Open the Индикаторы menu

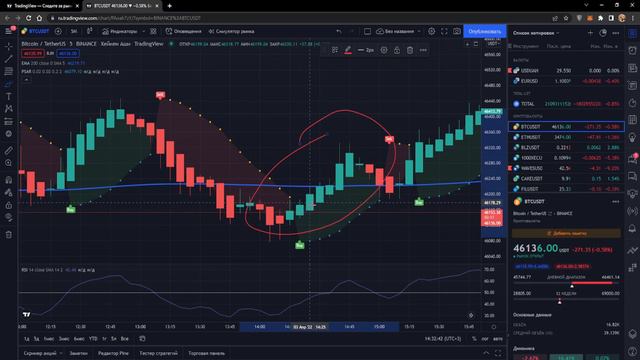point(120,31)
